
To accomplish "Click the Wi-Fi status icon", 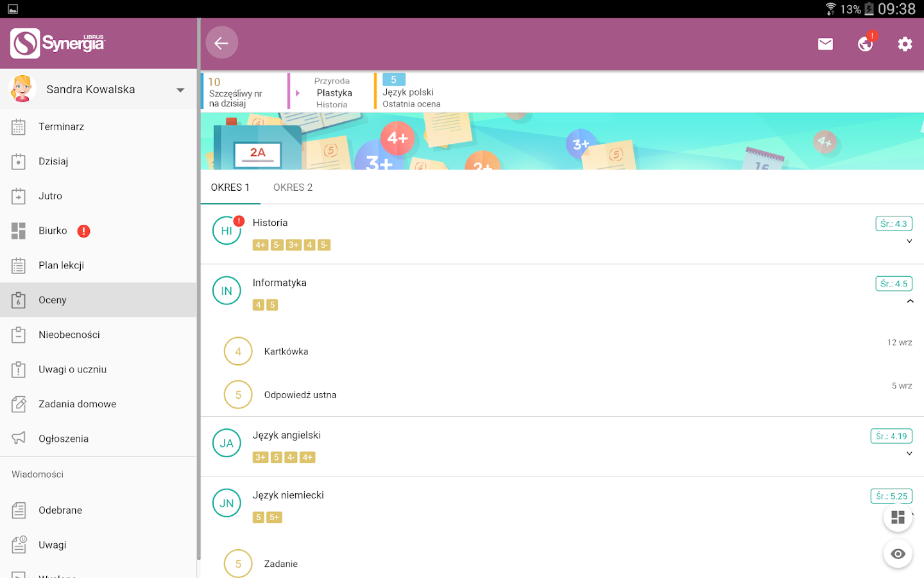I will 830,9.
